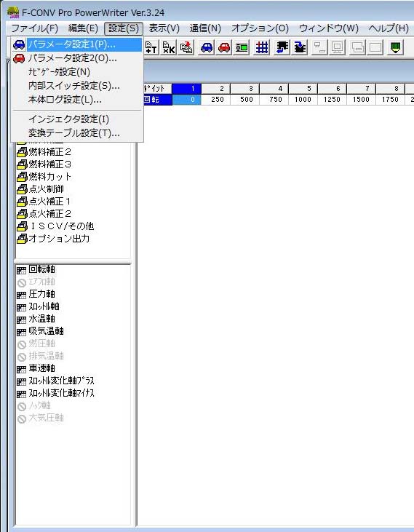The image size is (414, 532).
Task: Select 変換テーブル設定(T)... menu entry
Action: coord(77,133)
